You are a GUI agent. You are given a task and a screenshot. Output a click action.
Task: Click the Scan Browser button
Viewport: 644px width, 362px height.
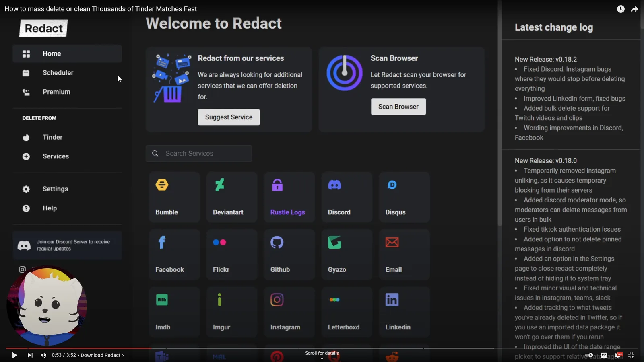pyautogui.click(x=398, y=107)
